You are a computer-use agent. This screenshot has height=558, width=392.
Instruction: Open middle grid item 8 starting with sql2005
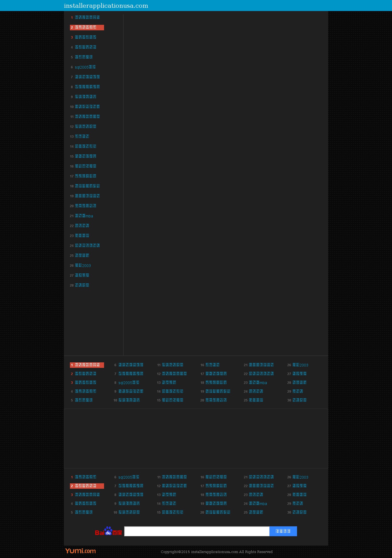coord(129,383)
